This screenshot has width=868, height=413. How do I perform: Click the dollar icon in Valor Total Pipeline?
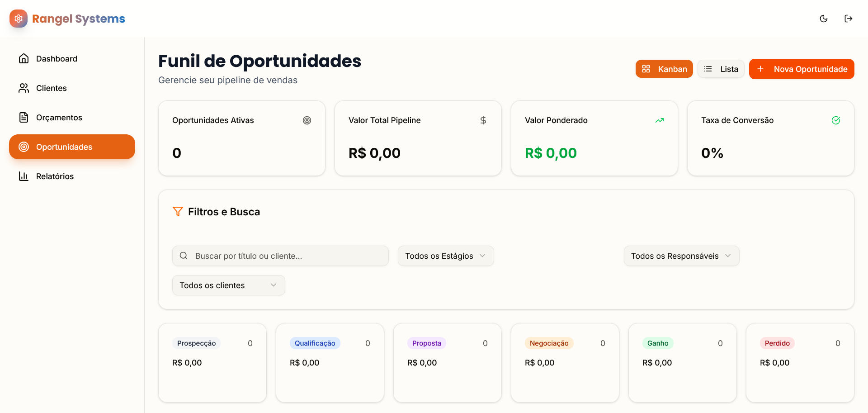(483, 120)
